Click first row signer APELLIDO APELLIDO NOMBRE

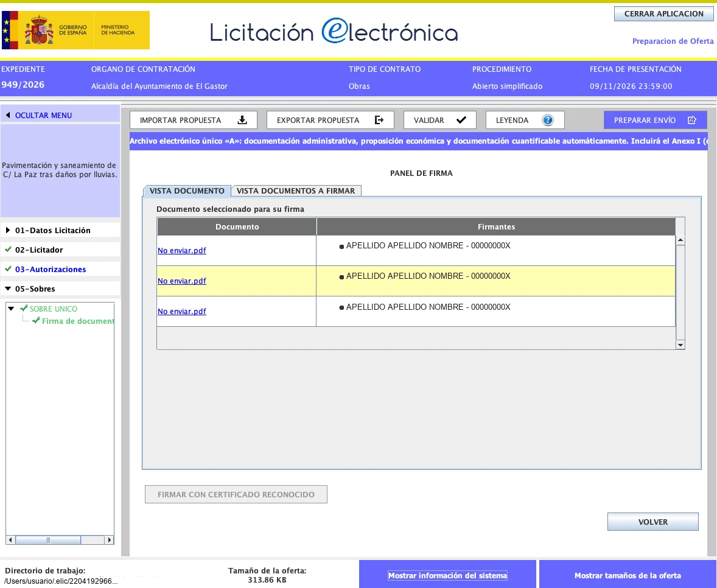(428, 245)
